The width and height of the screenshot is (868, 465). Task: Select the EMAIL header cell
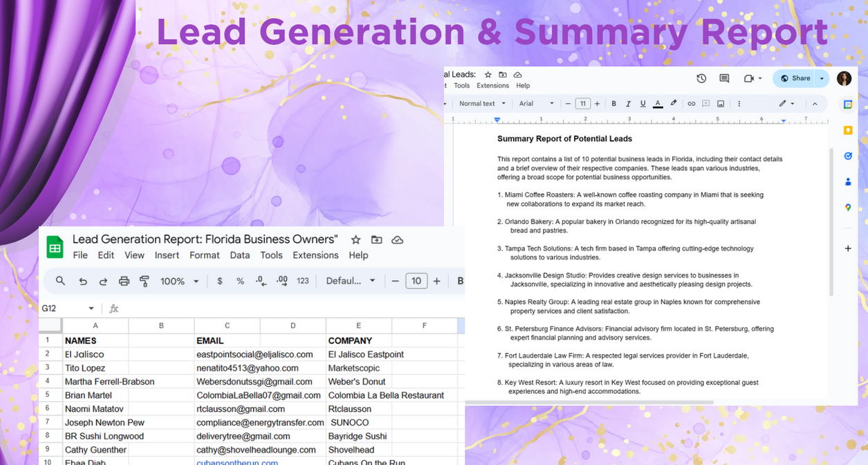227,340
